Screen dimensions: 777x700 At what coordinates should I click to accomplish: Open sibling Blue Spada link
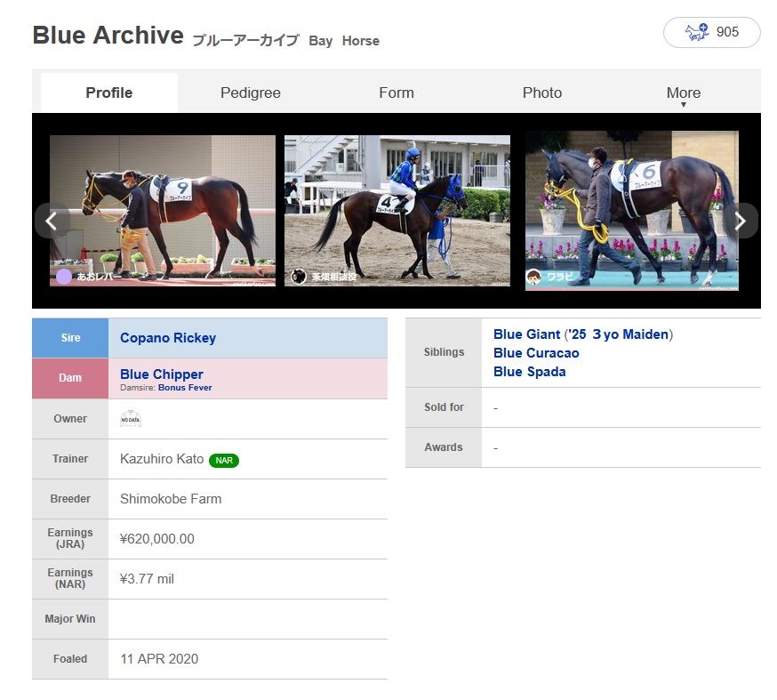point(530,372)
